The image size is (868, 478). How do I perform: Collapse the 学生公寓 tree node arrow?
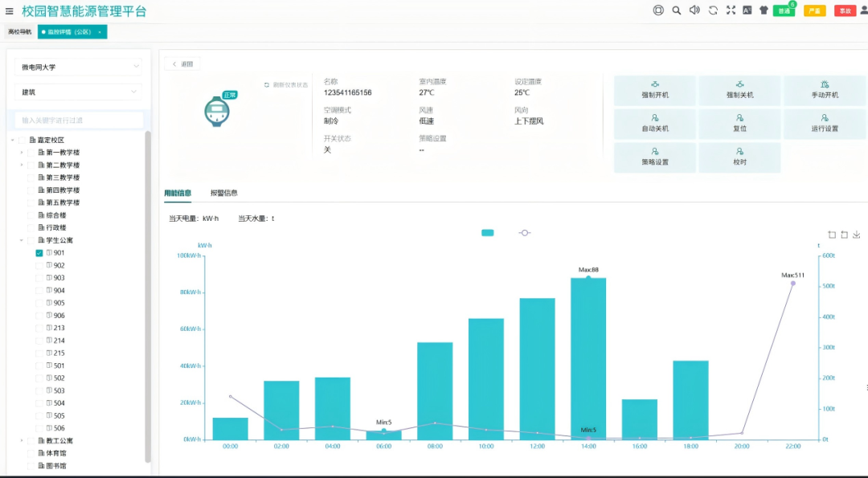coord(22,240)
